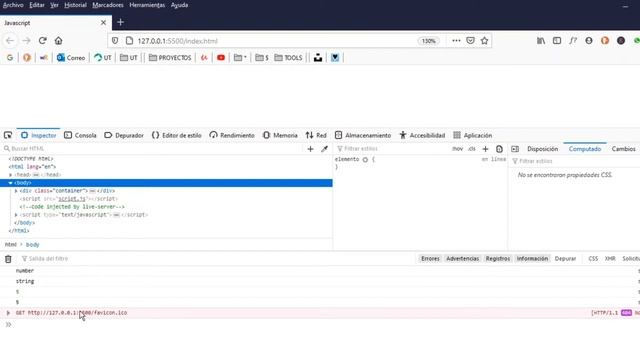Open the PROYECTOS bookmarks folder
The width and height of the screenshot is (640, 360).
170,58
